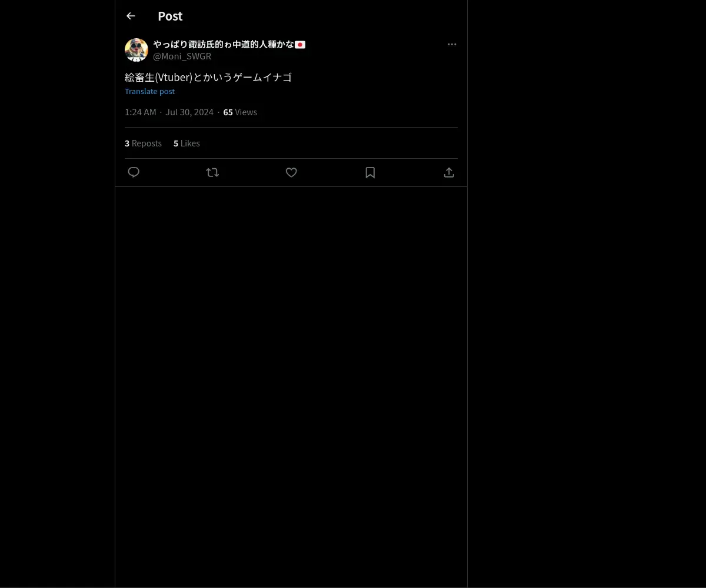The height and width of the screenshot is (588, 706).
Task: Click the Post page heading
Action: click(x=170, y=16)
